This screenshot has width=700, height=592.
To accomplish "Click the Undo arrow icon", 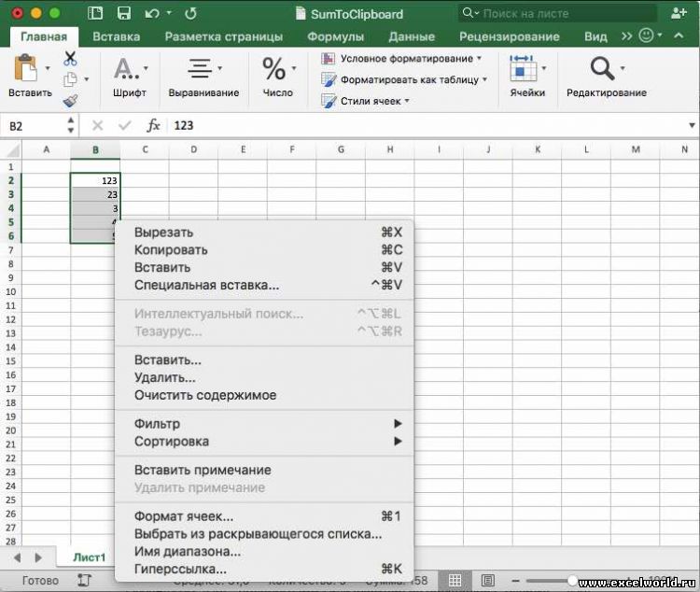I will [152, 13].
